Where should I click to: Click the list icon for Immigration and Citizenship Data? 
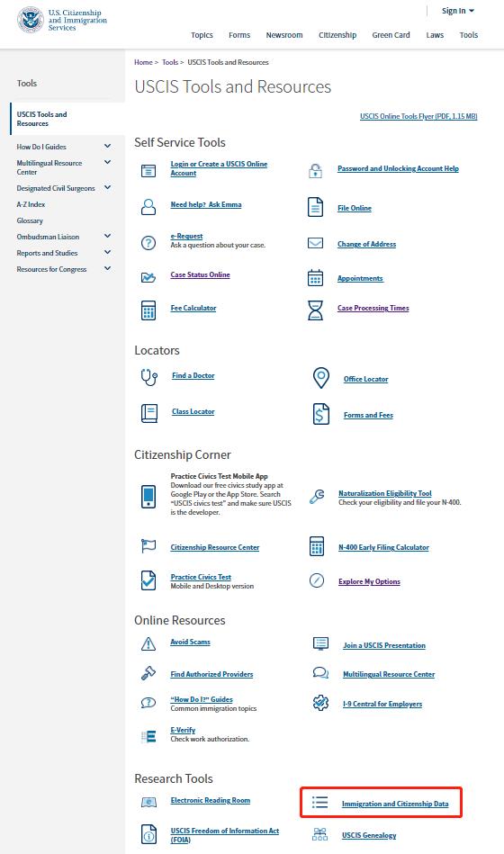(x=319, y=803)
